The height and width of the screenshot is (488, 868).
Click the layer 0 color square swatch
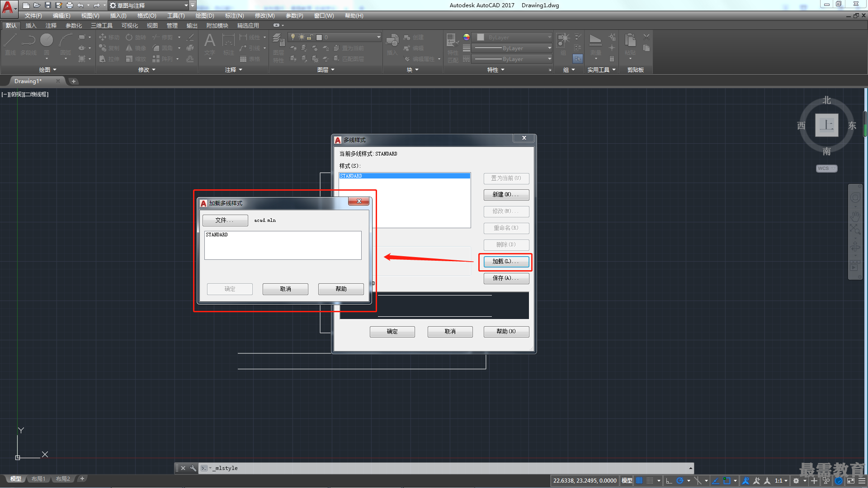[x=319, y=37]
